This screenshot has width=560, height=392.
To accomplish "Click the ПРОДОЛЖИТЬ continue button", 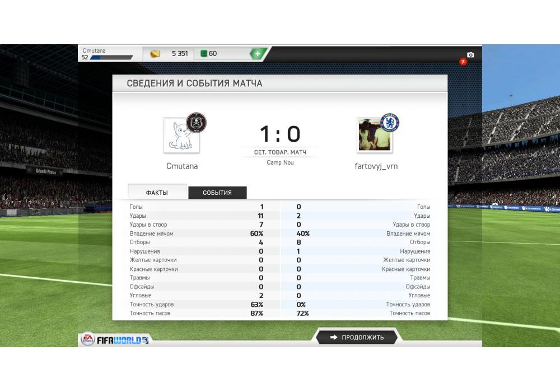I will [357, 337].
